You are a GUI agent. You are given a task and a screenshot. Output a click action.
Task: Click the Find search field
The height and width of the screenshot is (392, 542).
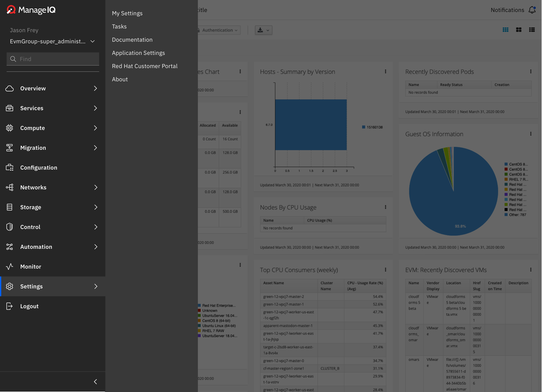(x=53, y=59)
